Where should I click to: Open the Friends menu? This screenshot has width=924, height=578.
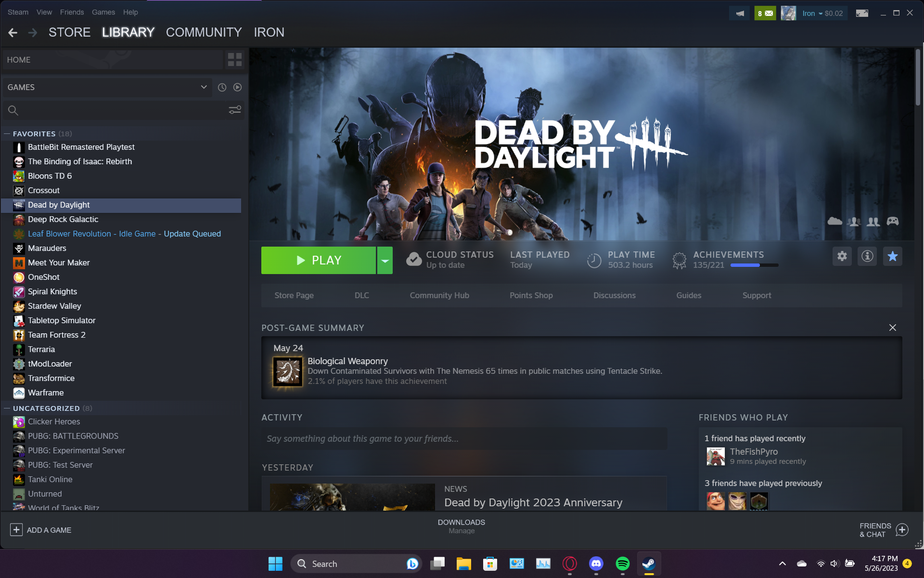coord(72,12)
